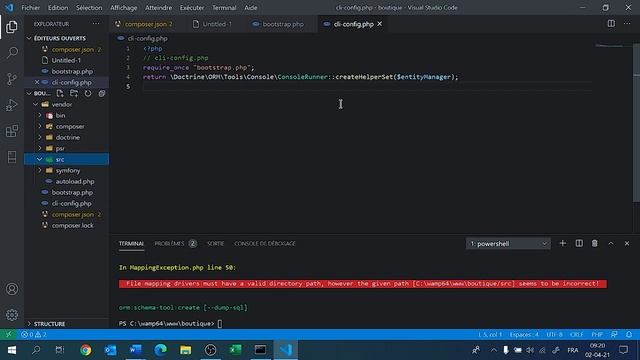Open the Extensions view
The width and height of the screenshot is (640, 360).
(12, 131)
